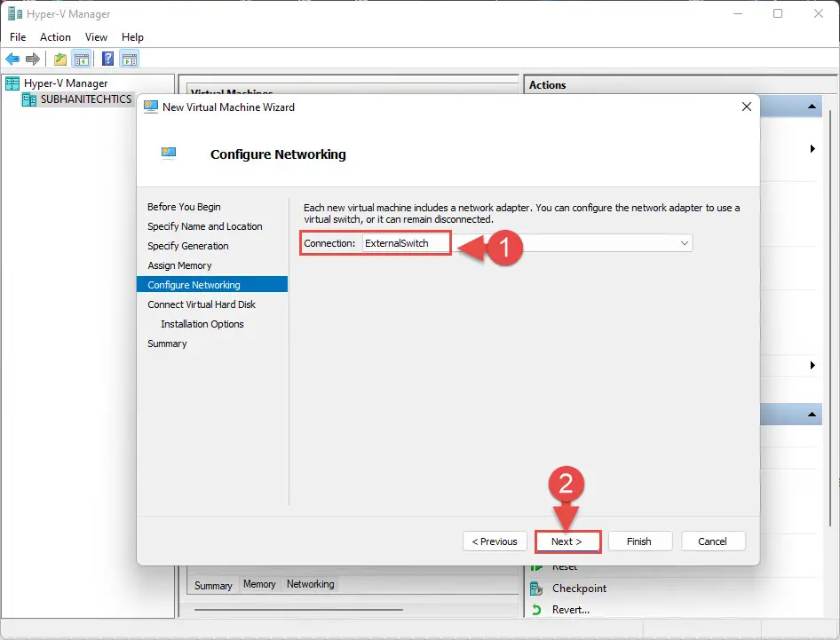This screenshot has width=840, height=640.
Task: Select the Hyper-V Manager root label
Action: 66,83
